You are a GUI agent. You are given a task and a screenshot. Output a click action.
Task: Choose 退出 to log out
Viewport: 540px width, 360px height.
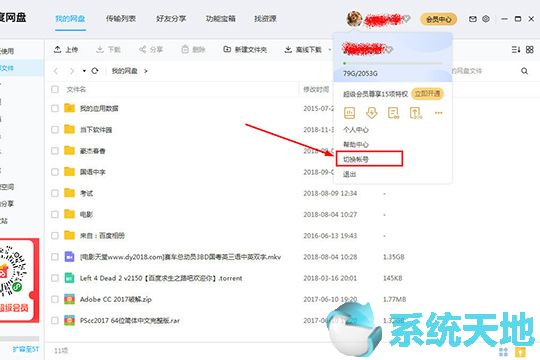pos(350,174)
